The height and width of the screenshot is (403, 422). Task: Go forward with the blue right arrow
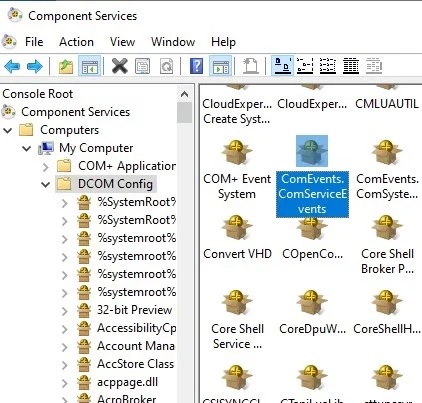pyautogui.click(x=35, y=66)
